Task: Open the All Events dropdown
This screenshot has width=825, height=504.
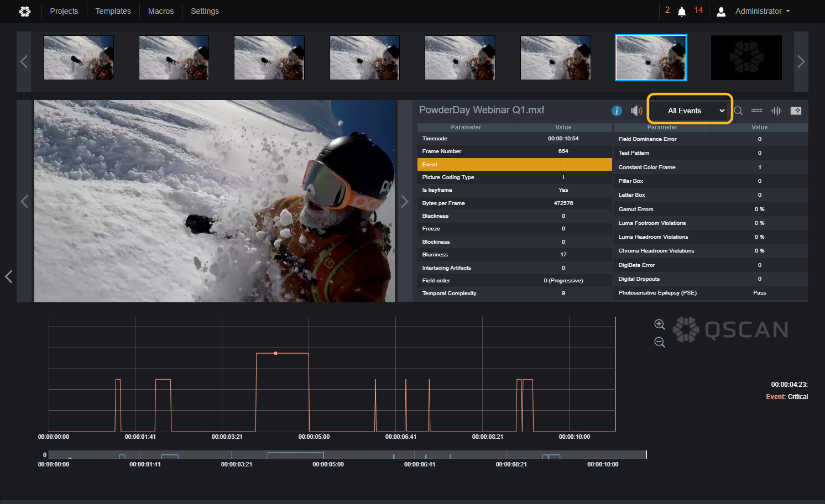Action: click(x=690, y=111)
